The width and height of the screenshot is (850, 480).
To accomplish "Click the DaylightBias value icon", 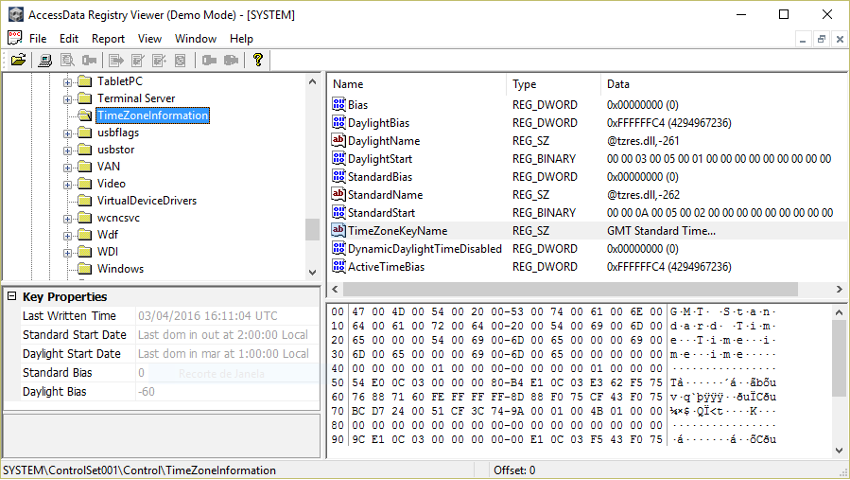I will [x=339, y=122].
